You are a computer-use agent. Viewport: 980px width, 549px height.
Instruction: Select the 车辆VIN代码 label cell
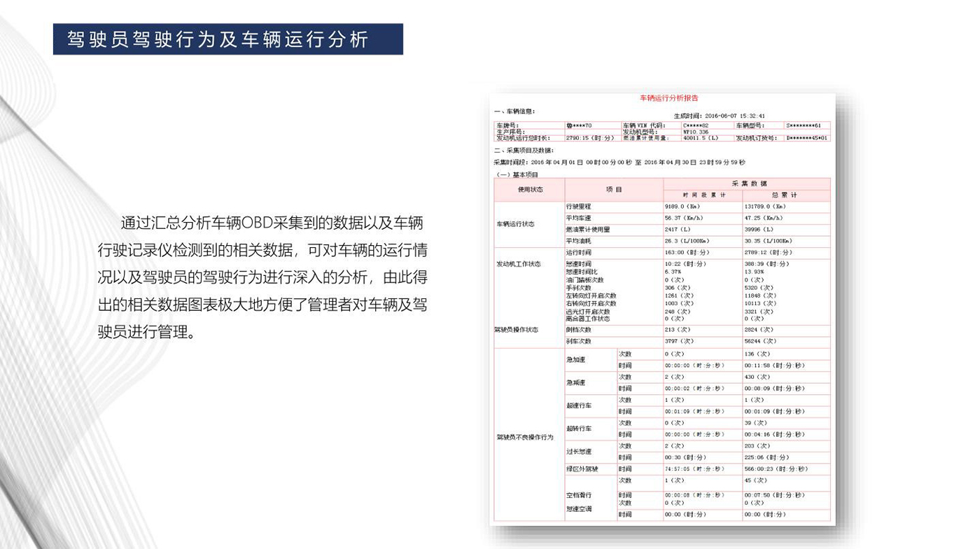643,125
